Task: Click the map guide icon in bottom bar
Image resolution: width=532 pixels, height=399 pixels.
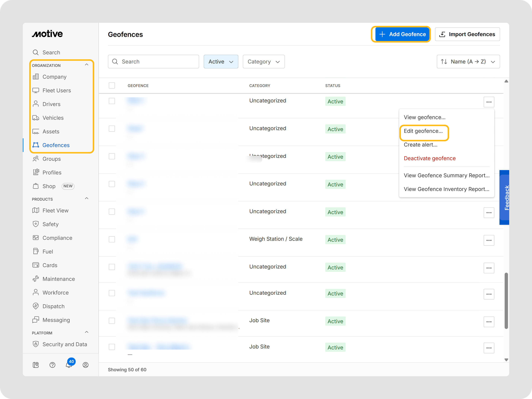Action: point(36,365)
